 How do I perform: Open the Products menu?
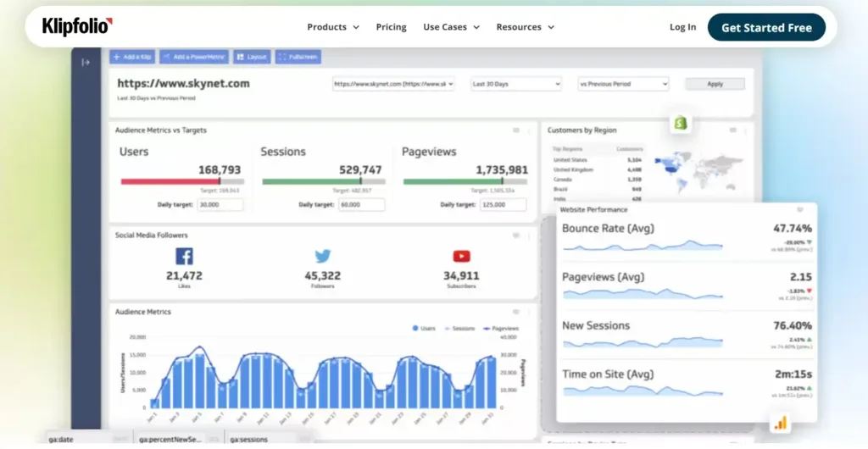click(x=332, y=27)
